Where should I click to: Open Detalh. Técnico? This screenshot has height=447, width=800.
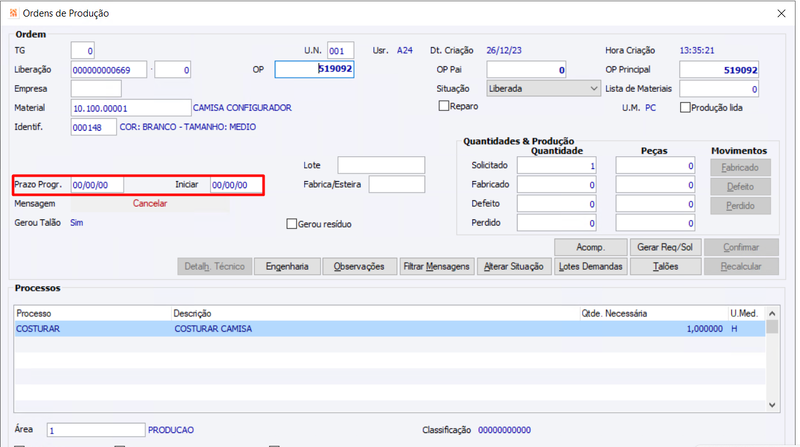214,266
